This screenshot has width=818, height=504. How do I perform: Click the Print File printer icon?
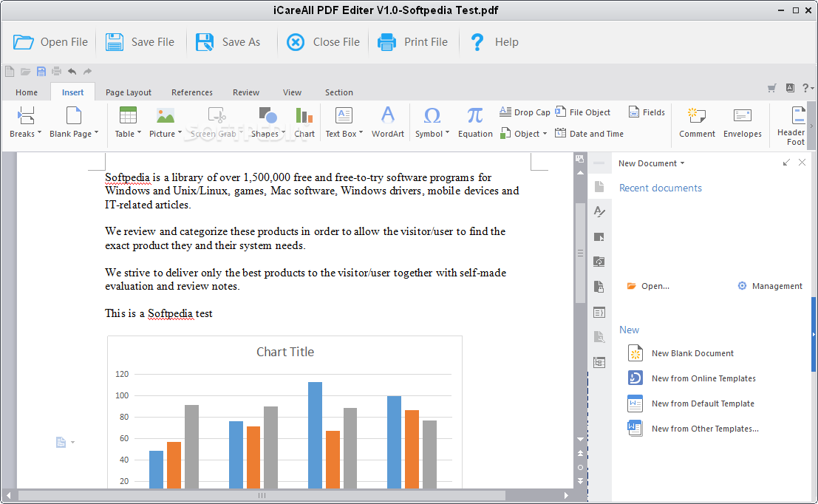tap(386, 41)
